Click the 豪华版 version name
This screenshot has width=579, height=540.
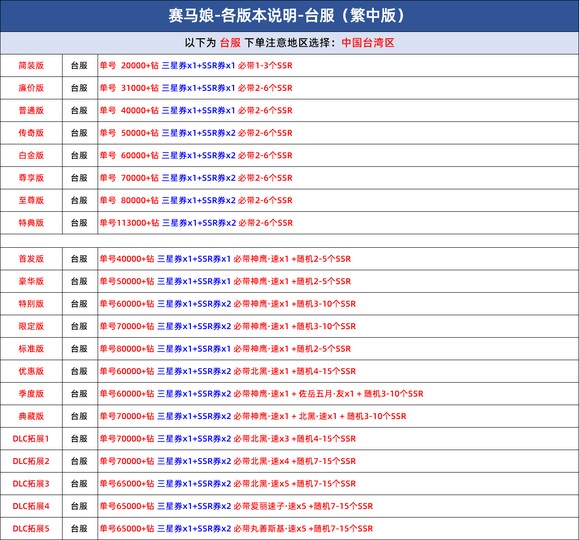coord(31,281)
